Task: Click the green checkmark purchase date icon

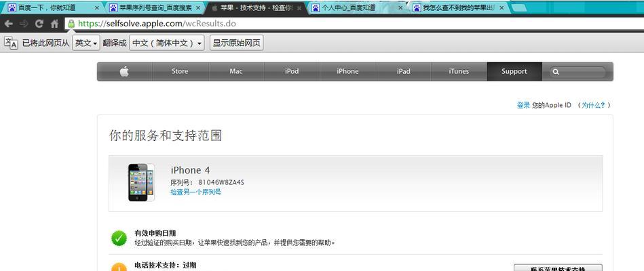Action: 119,238
